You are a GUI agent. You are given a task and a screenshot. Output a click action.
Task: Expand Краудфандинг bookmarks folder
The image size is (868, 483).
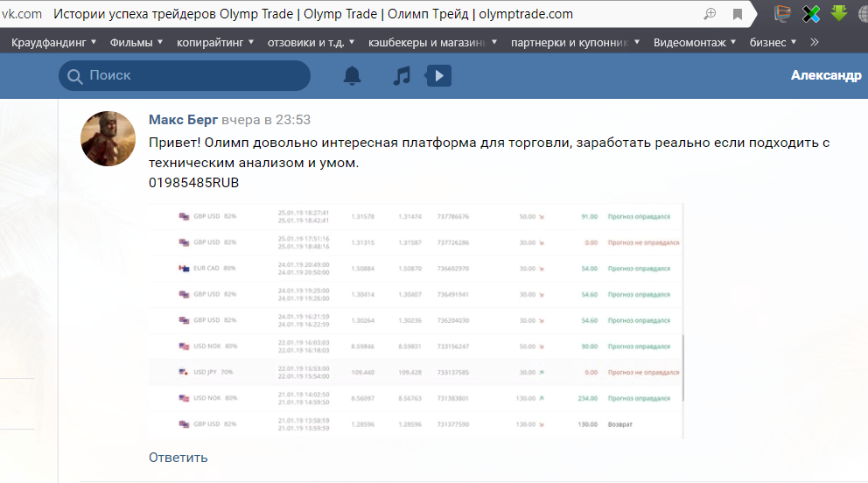click(x=53, y=42)
